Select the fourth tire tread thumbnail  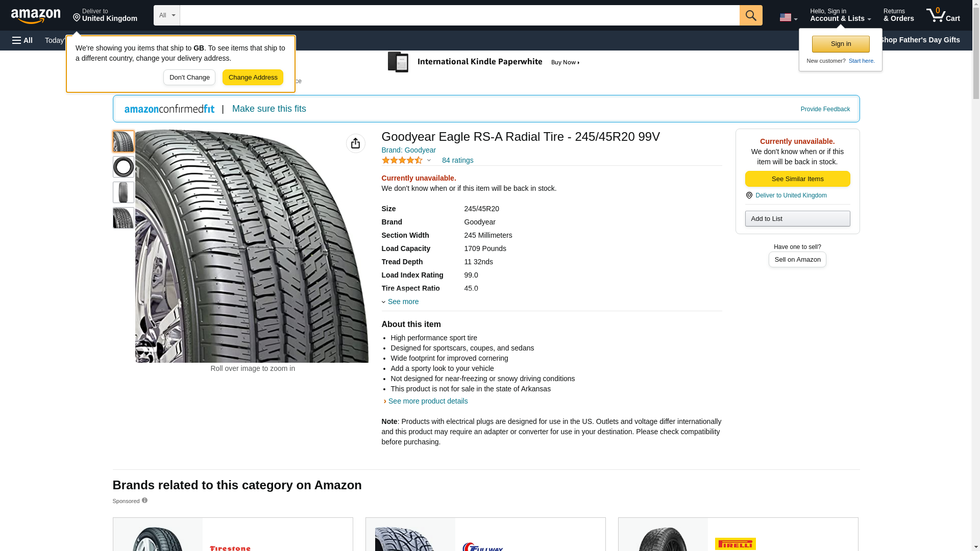[x=123, y=218]
